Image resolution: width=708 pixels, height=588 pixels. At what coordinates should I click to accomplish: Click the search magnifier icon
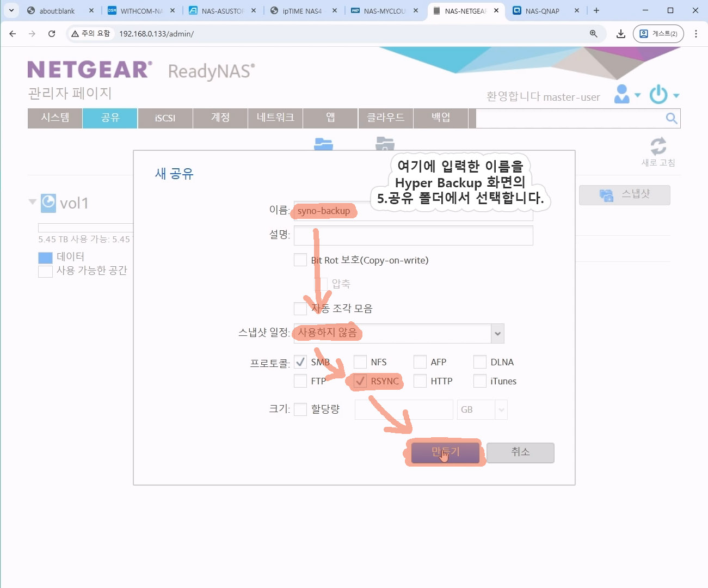(672, 119)
